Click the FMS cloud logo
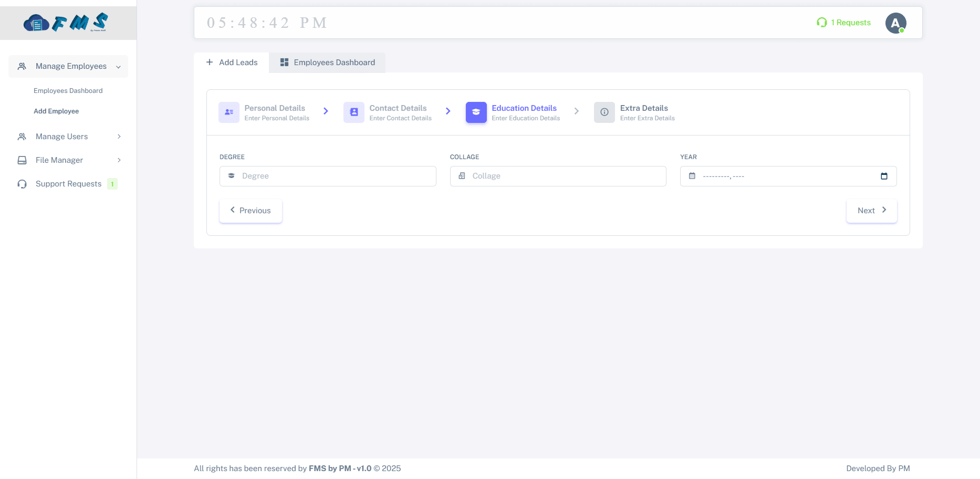The image size is (980, 479). (66, 23)
